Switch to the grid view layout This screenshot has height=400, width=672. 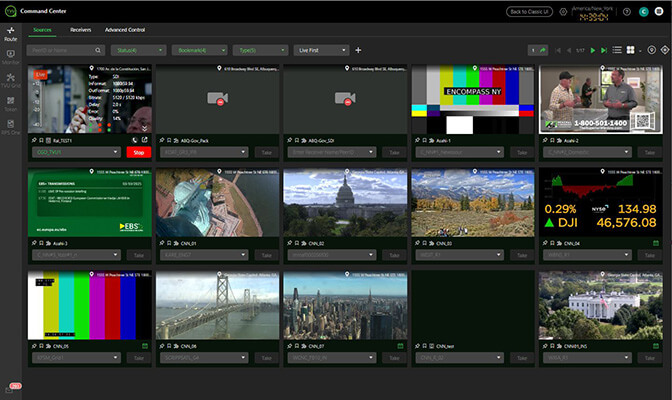coord(630,50)
